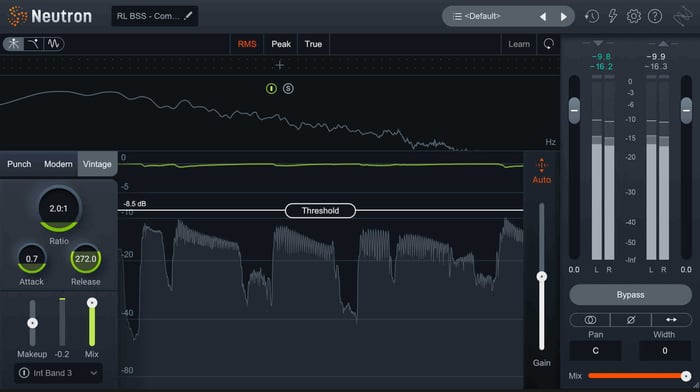Image resolution: width=700 pixels, height=392 pixels.
Task: Click the output RMS value -16.3
Action: 656,67
